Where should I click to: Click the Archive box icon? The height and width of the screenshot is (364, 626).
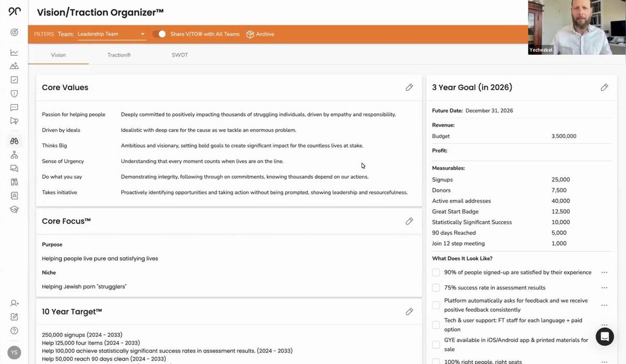coord(250,34)
